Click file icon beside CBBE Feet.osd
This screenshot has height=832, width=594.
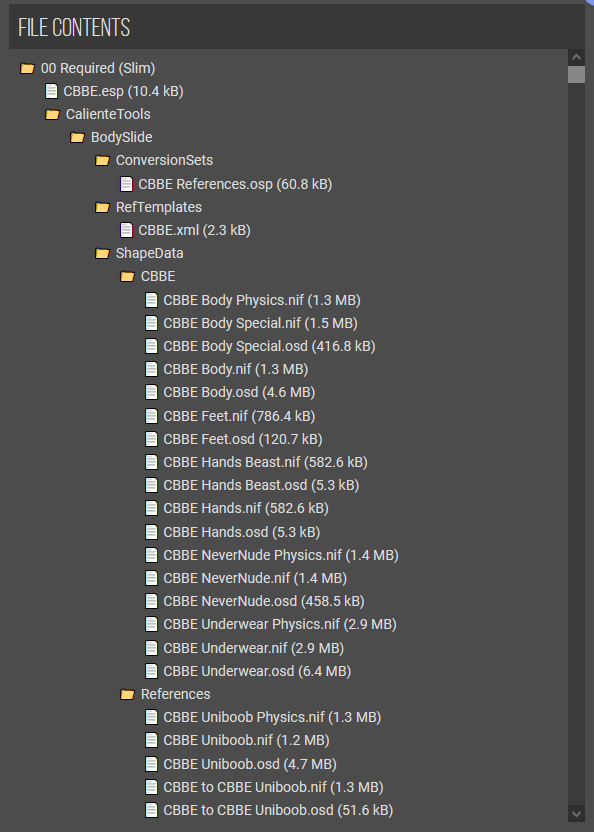click(151, 439)
